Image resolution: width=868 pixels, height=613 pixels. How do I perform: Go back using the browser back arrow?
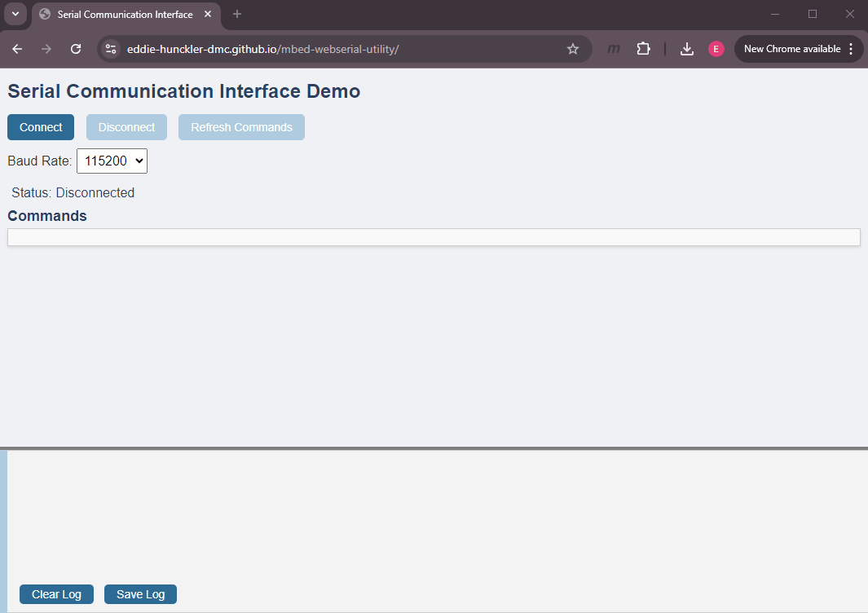tap(17, 49)
